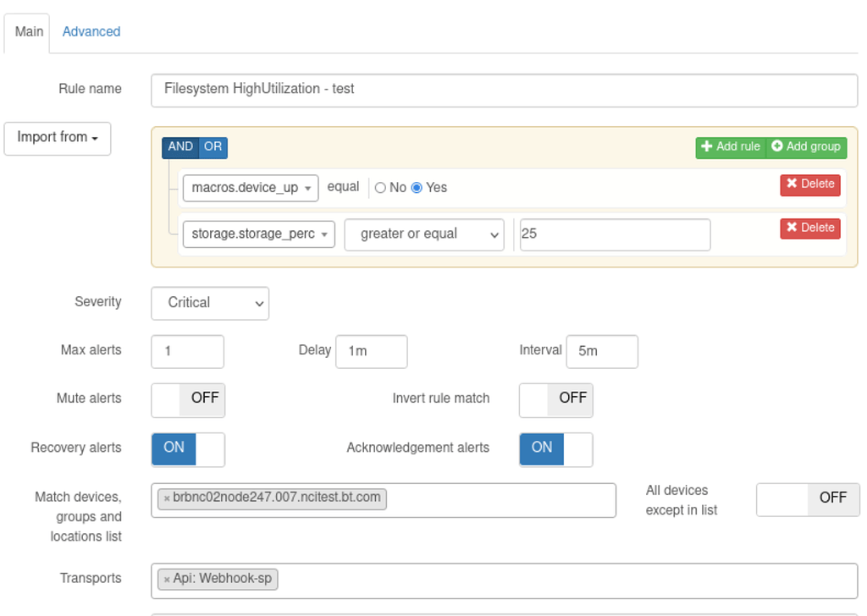Image resolution: width=867 pixels, height=616 pixels.
Task: Toggle All devices except in list
Action: tap(807, 499)
